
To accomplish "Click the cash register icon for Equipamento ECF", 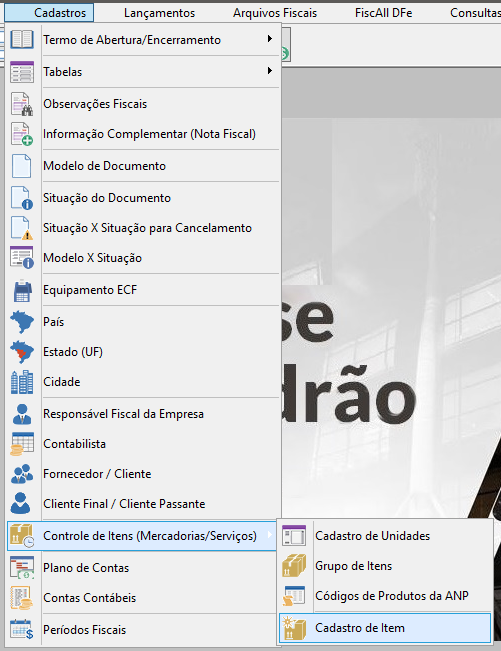I will [22, 290].
